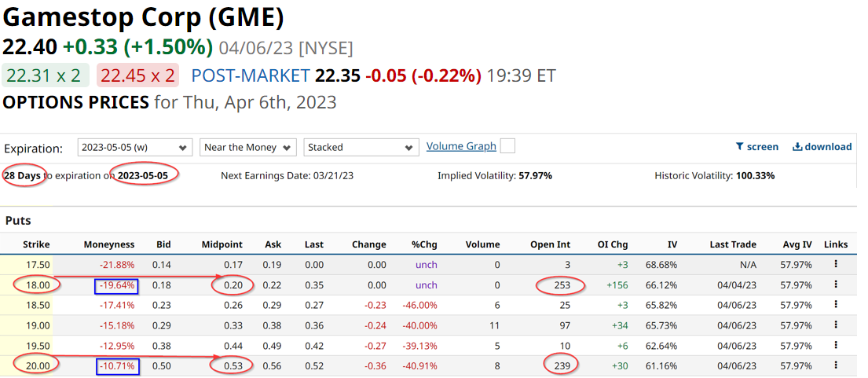Open links menu for 19.00 strike row
The height and width of the screenshot is (378, 868).
pos(836,325)
